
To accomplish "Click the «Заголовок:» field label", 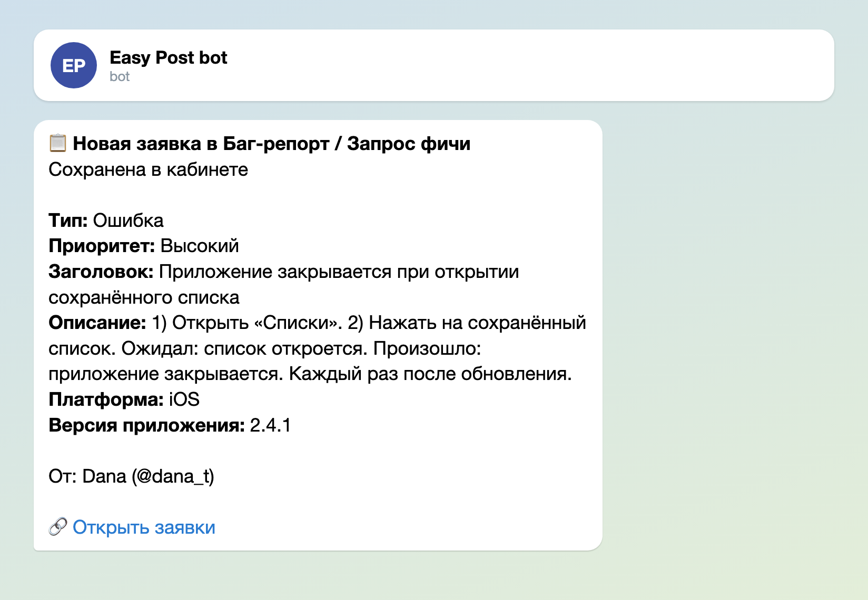I will pos(101,272).
